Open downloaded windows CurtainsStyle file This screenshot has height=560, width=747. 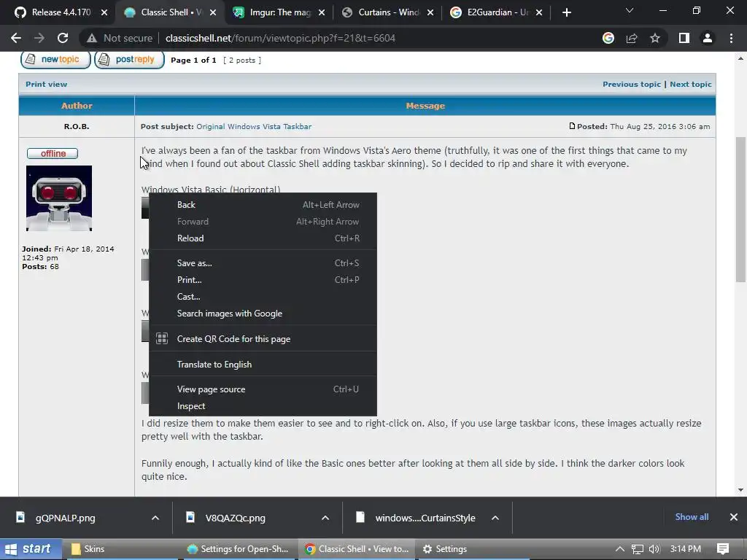[x=424, y=518]
